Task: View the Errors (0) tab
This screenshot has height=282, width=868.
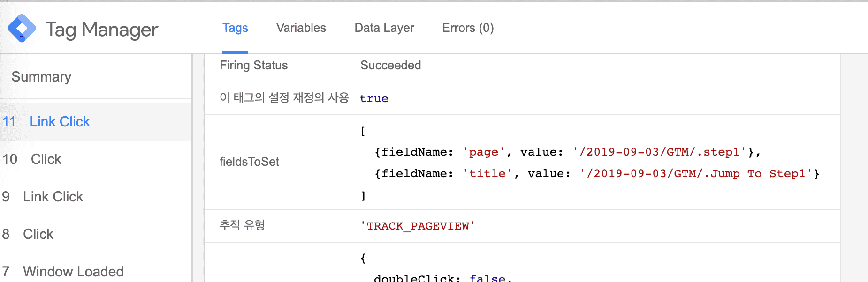Action: tap(468, 28)
